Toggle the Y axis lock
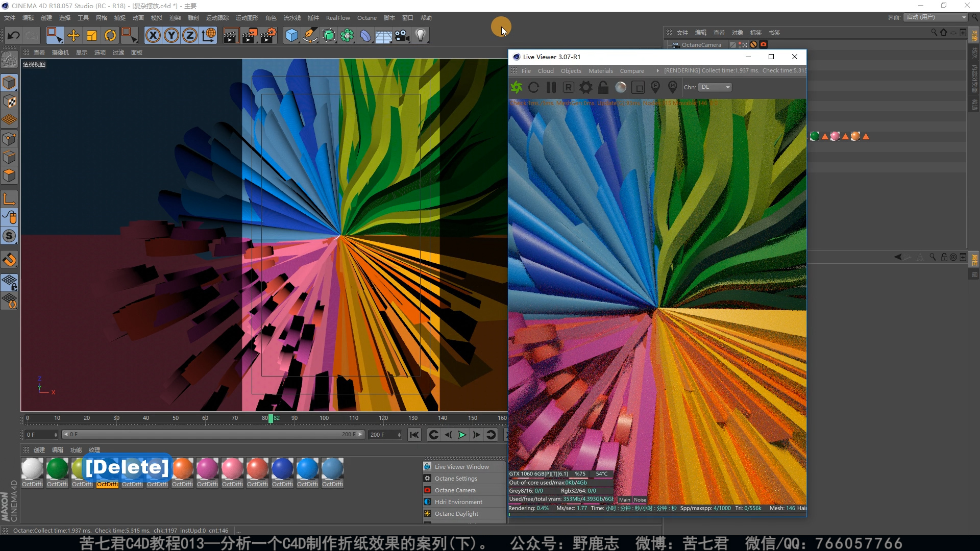This screenshot has height=551, width=980. 171,35
